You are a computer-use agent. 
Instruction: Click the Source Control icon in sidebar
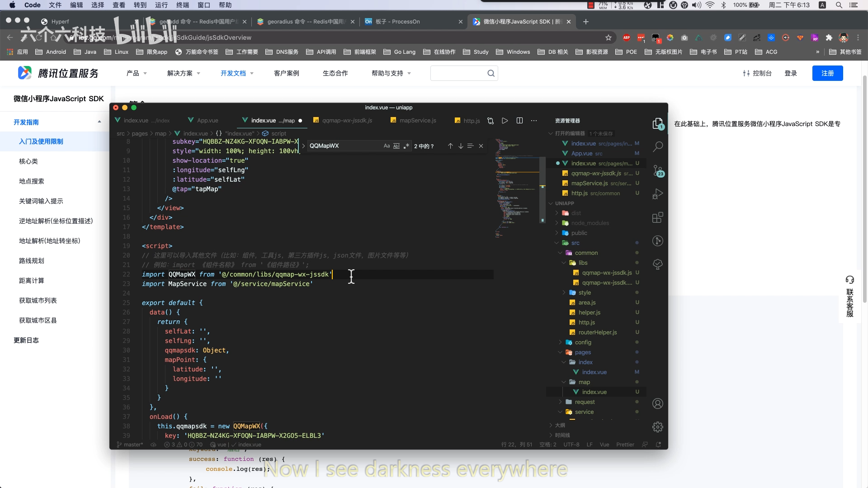(x=658, y=173)
